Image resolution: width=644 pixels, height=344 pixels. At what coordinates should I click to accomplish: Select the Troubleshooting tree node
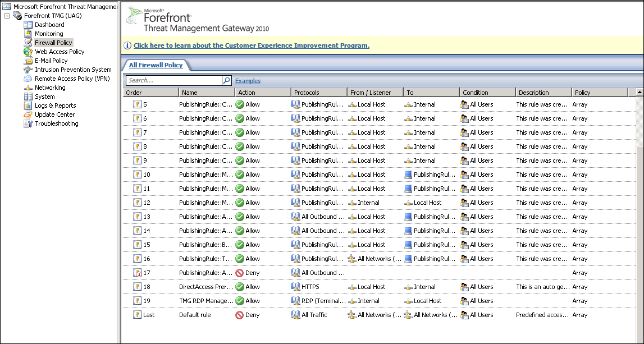(57, 123)
